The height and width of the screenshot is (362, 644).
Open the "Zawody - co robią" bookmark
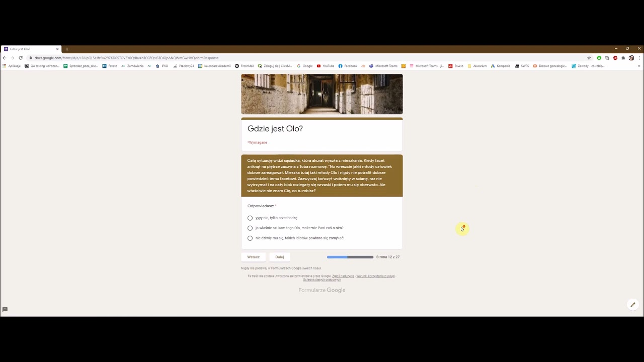(588, 66)
